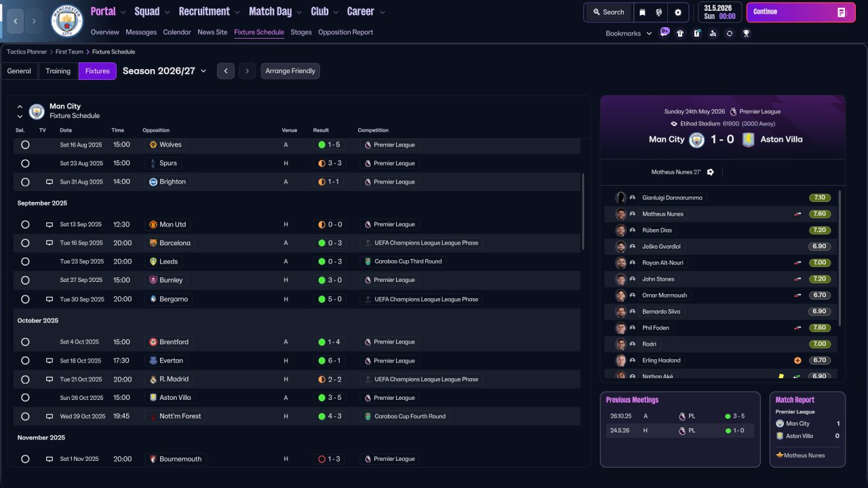Click Barcelona club crest in fixture list
Image resolution: width=868 pixels, height=488 pixels.
pos(153,243)
